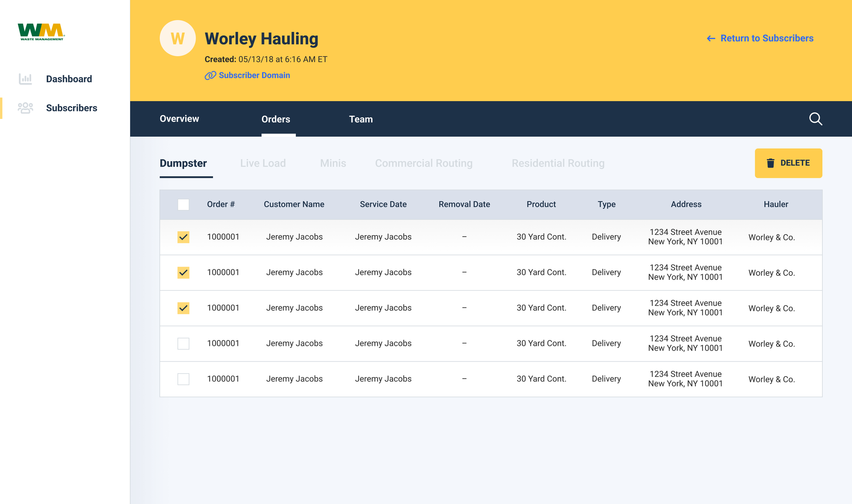Open the Team tab
Image resolution: width=852 pixels, height=504 pixels.
click(361, 119)
